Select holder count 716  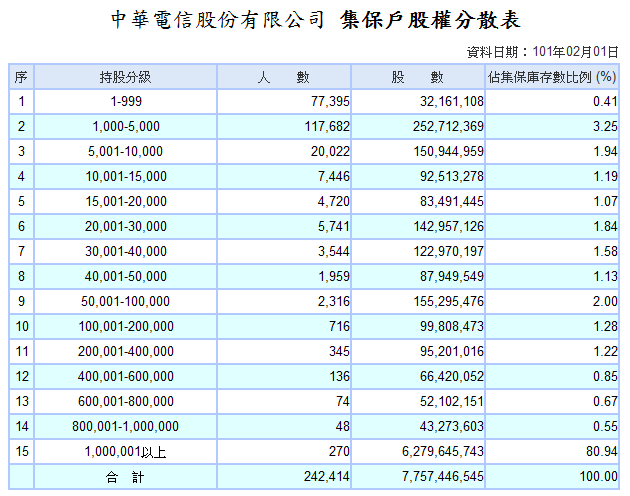[x=340, y=326]
